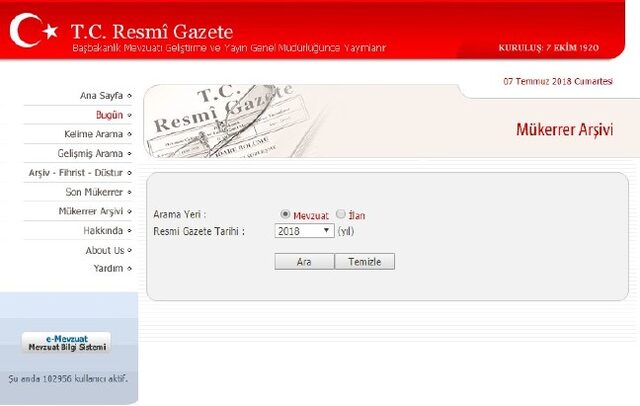
Task: Go to the Bugün page
Action: tap(109, 115)
